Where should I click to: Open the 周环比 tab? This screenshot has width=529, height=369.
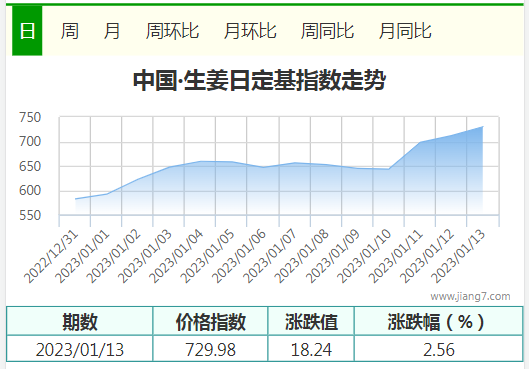[172, 31]
